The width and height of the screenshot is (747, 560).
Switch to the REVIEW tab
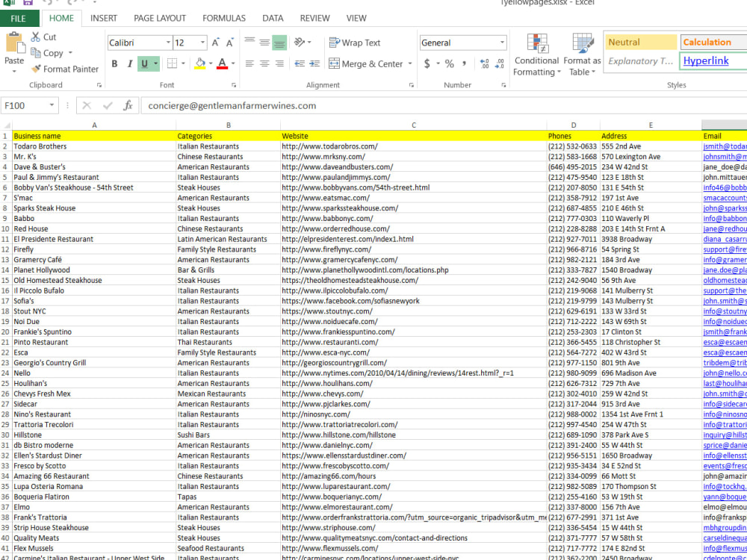(314, 19)
